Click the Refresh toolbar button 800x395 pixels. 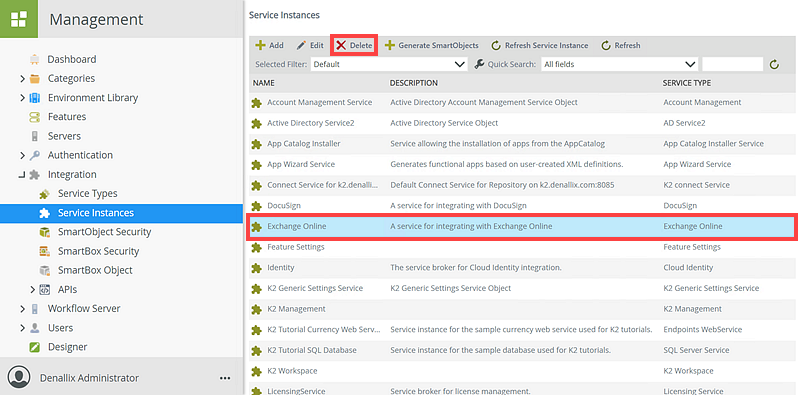point(620,45)
